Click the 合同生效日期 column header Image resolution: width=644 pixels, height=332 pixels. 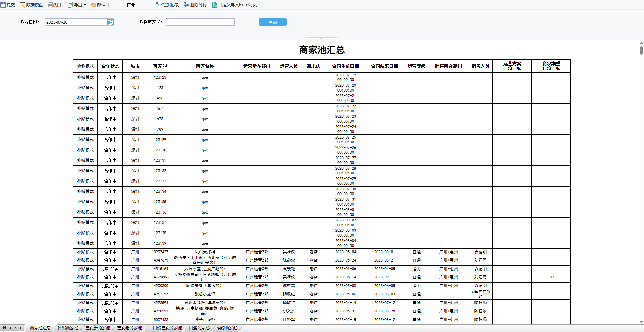click(x=345, y=66)
